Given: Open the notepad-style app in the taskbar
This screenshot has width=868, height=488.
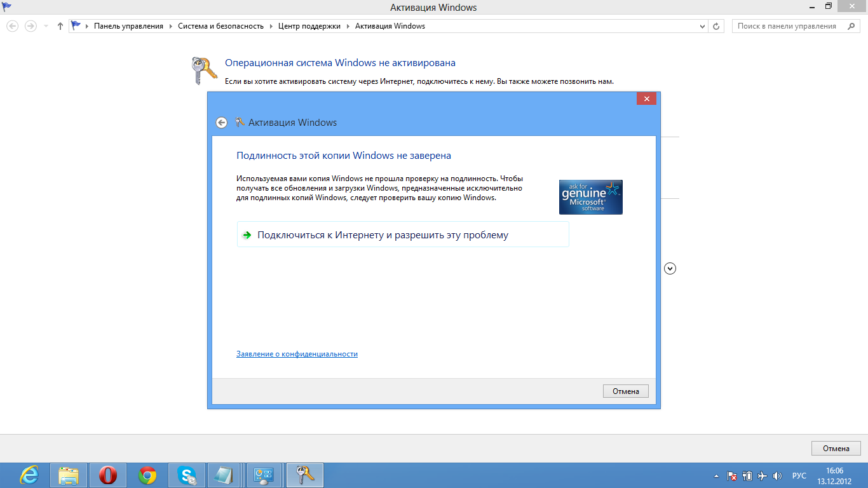Looking at the screenshot, I should tap(225, 475).
